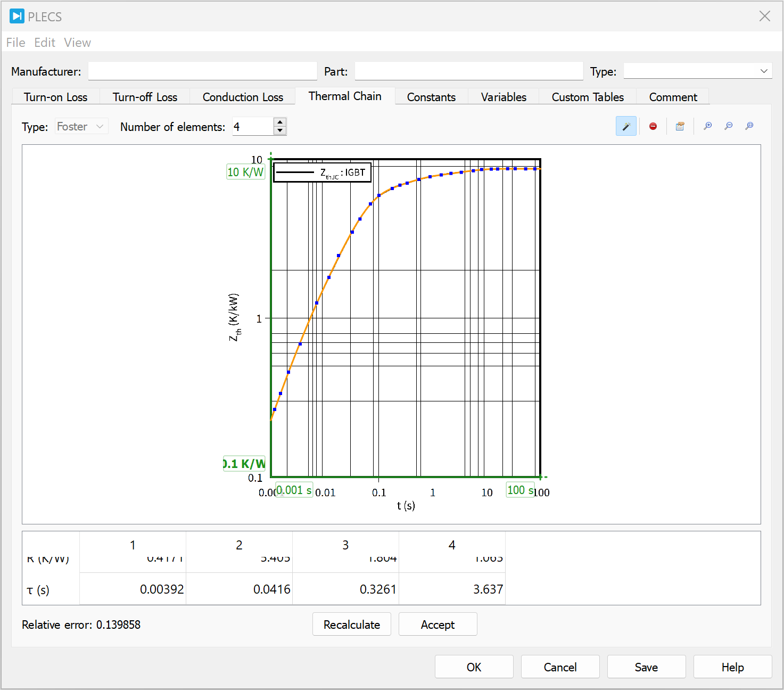Viewport: 784px width, 690px height.
Task: Click the zoom in magnifier icon
Action: click(708, 126)
